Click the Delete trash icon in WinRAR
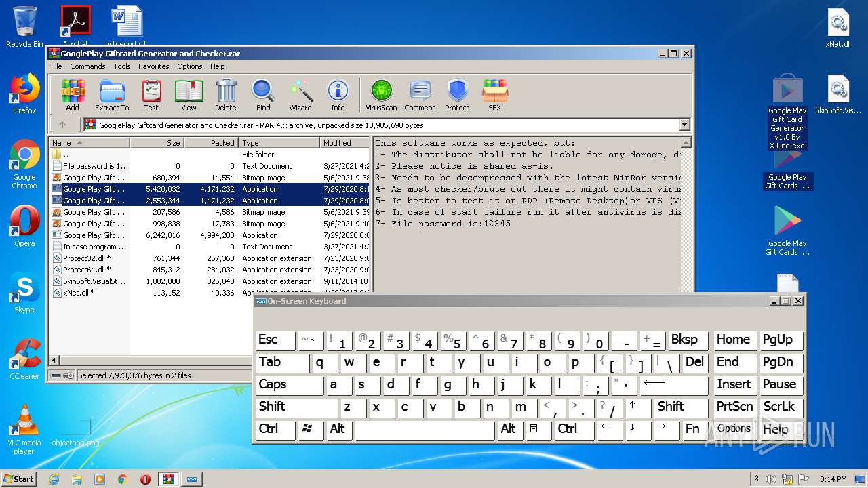This screenshot has height=488, width=868. point(226,95)
